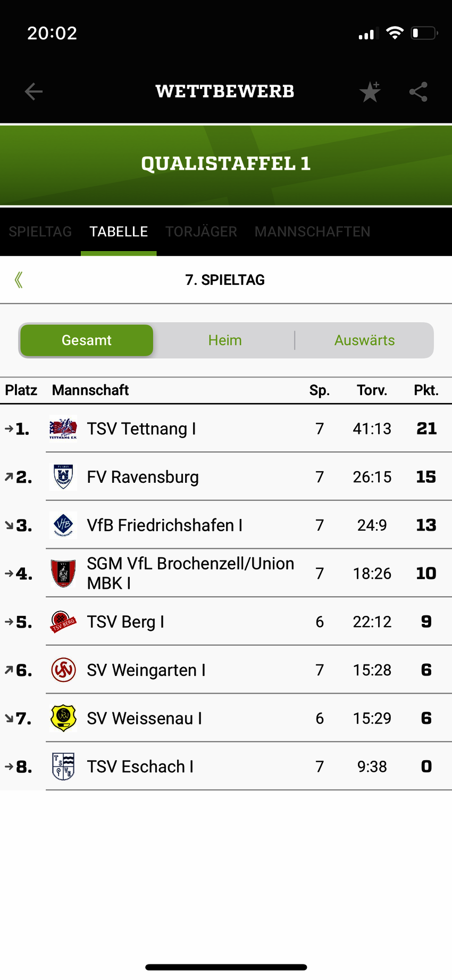The width and height of the screenshot is (452, 980).
Task: Open TSV Tettnang club crest
Action: coord(63,429)
